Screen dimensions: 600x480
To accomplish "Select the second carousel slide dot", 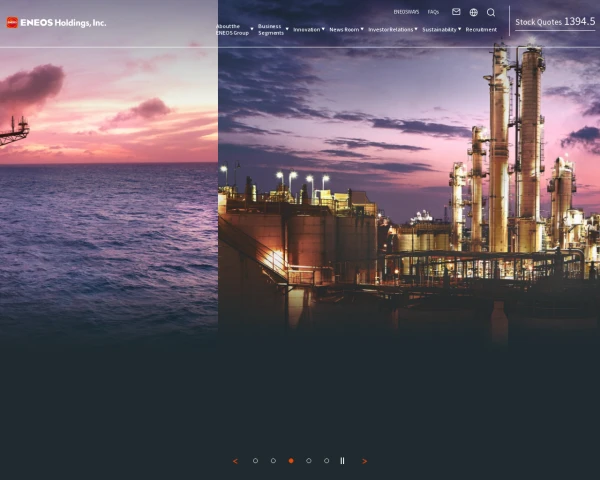I will [x=273, y=461].
